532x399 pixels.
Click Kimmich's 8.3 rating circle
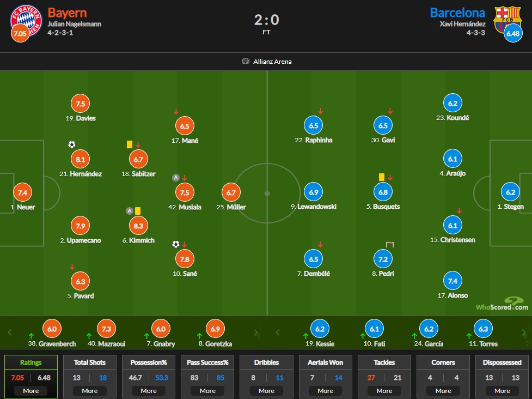[x=138, y=226]
